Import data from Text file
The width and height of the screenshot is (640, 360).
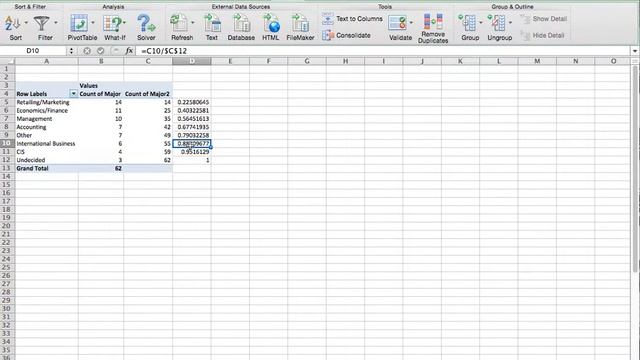pos(212,23)
